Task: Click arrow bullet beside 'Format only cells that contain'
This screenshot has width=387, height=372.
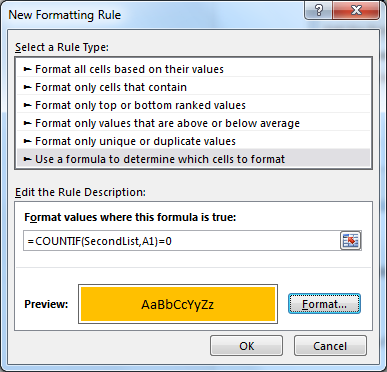Action: (28, 87)
